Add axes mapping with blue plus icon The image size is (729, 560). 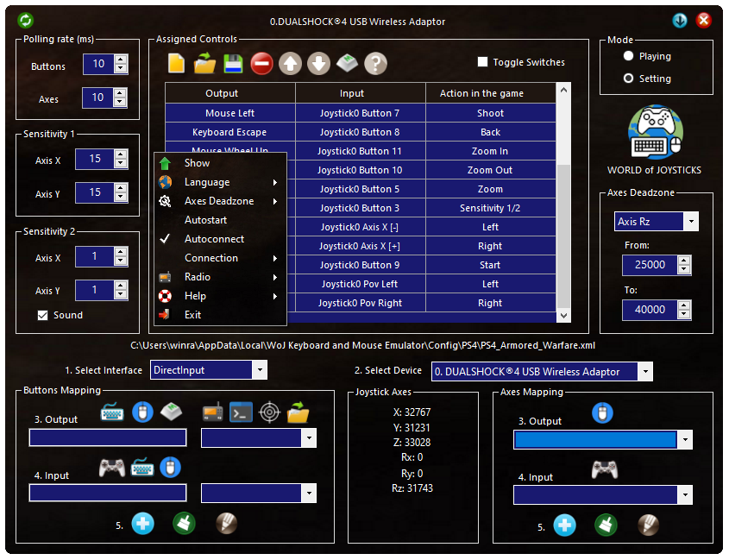[565, 525]
